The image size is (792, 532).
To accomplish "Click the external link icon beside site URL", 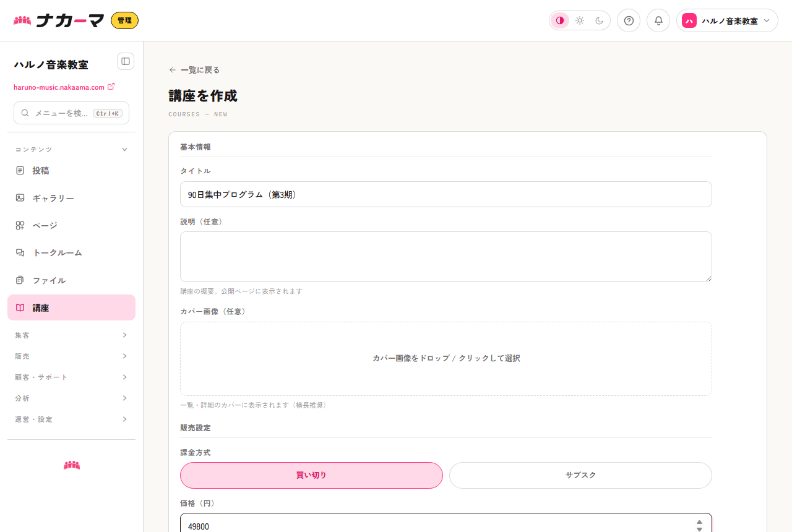I will click(x=111, y=87).
